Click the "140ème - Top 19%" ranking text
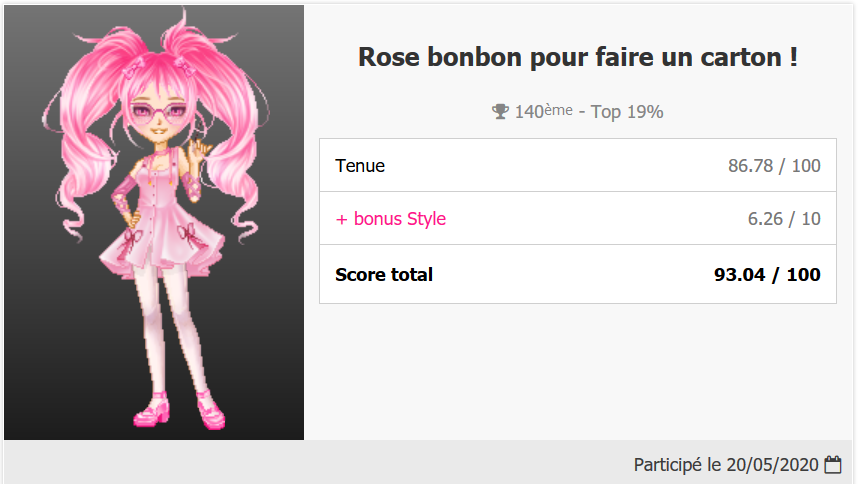Screen dimensions: 859x484 (x=589, y=112)
